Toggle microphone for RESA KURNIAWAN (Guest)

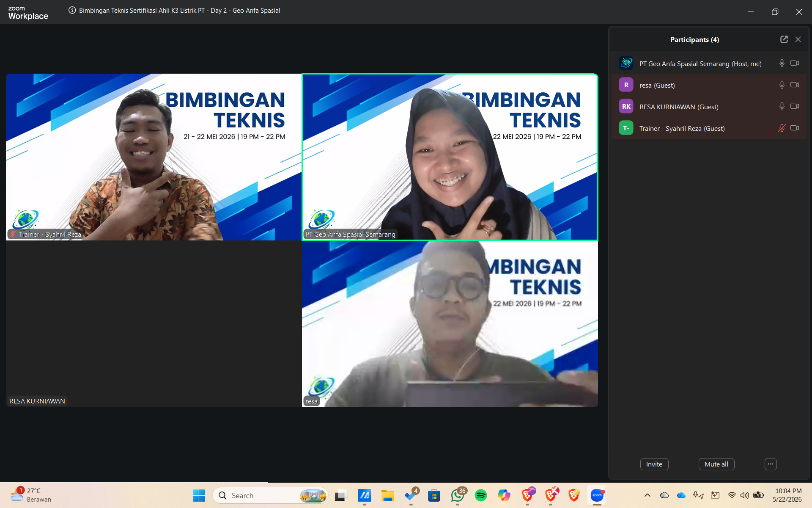coord(782,106)
